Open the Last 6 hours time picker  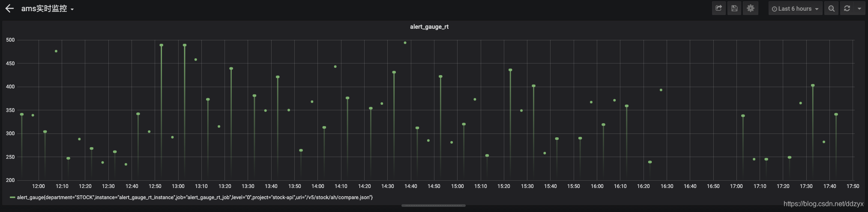(x=795, y=9)
